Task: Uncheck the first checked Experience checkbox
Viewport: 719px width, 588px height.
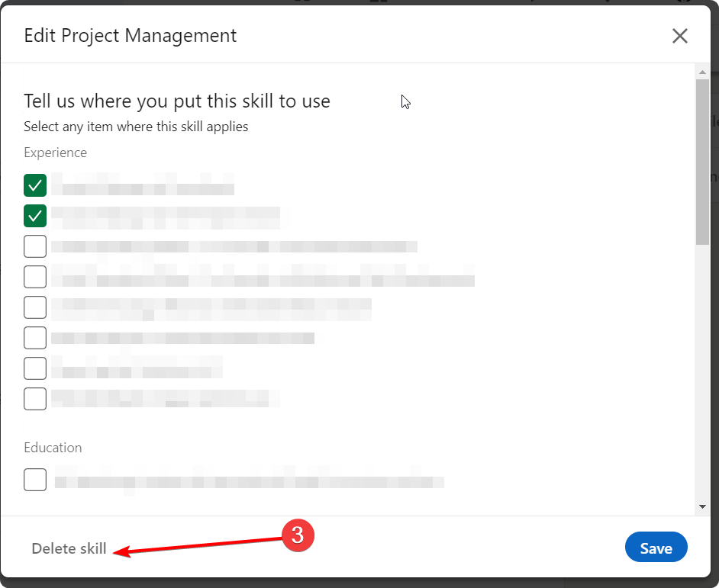Action: [35, 185]
